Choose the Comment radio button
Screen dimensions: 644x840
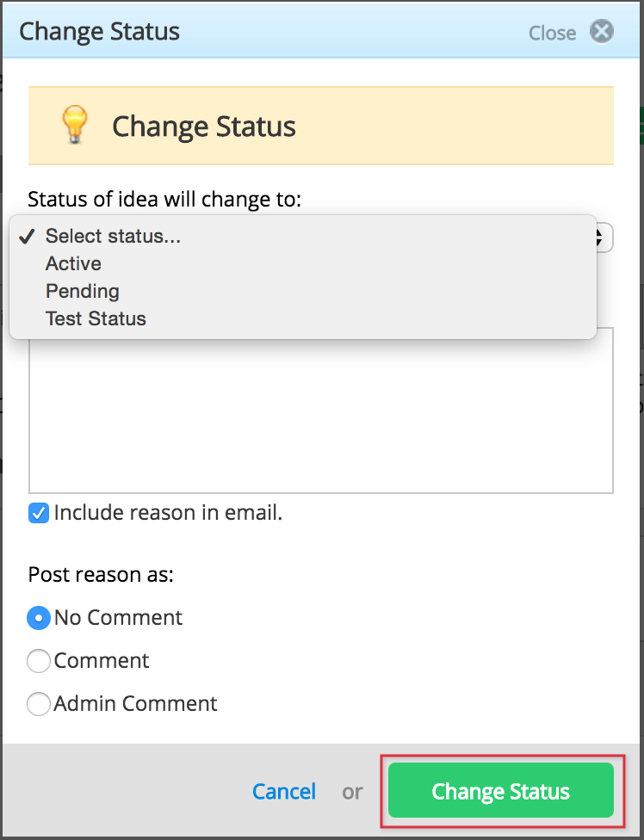click(x=39, y=660)
